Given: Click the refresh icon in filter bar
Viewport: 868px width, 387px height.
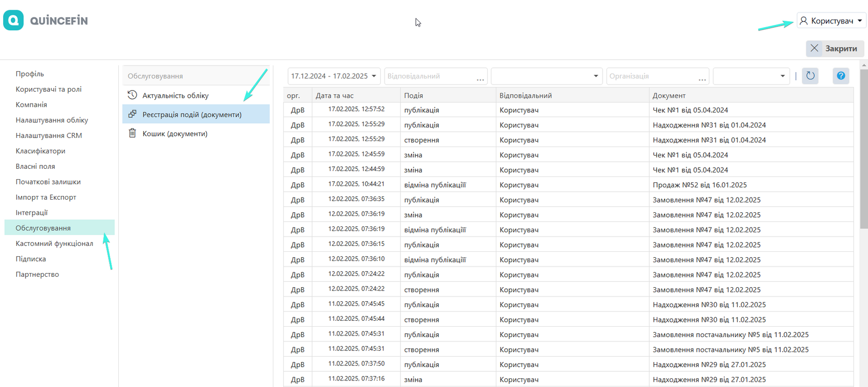Looking at the screenshot, I should pyautogui.click(x=810, y=76).
